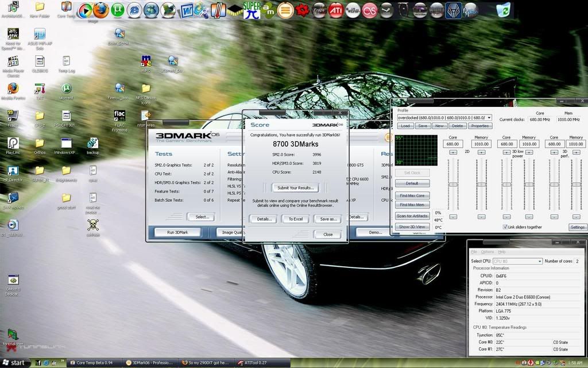Click Scan for Artifacts button
Screen dimensions: 588x368
(412, 216)
